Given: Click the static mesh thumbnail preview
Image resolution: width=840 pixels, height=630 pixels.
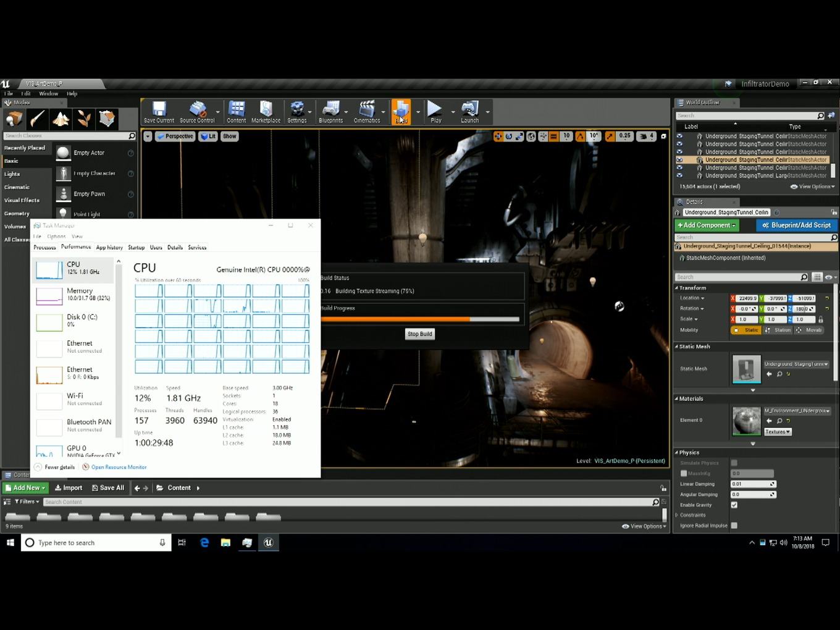Looking at the screenshot, I should point(746,369).
